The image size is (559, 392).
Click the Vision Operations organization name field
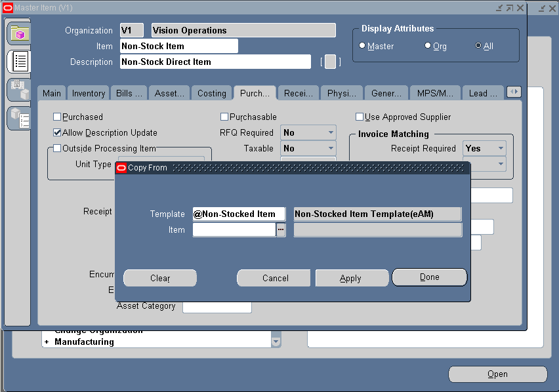(243, 30)
